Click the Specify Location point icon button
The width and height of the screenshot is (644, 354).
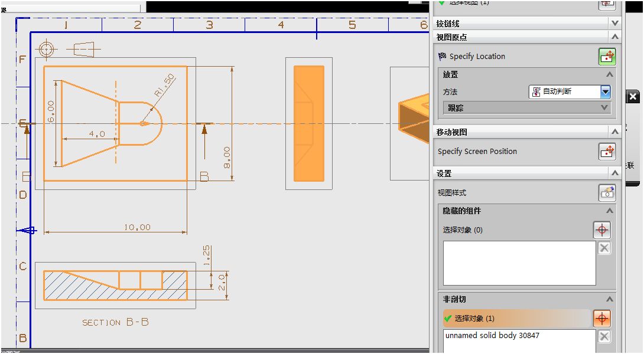coord(607,57)
